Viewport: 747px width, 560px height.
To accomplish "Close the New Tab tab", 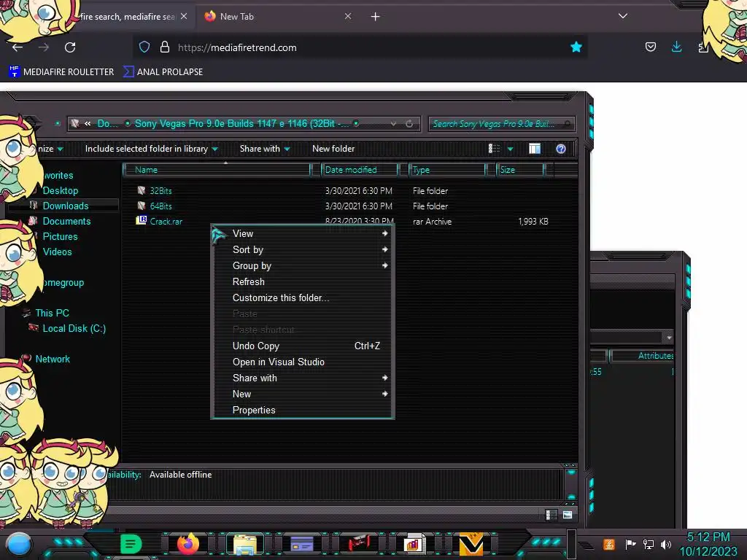I will point(348,16).
